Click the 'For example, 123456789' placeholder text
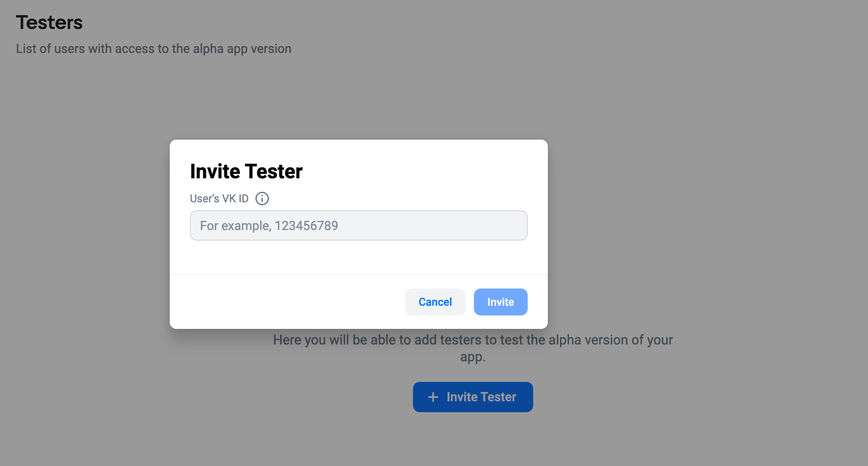 269,226
